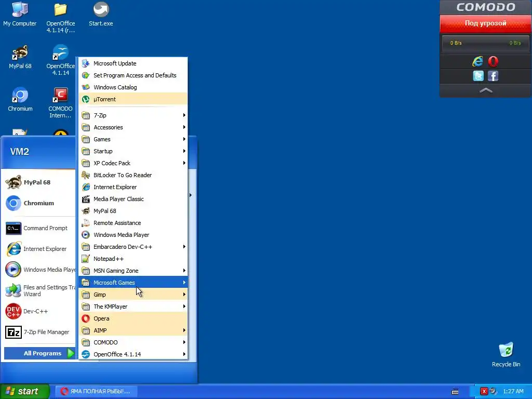Open Microsoft Update in the programs menu
The width and height of the screenshot is (532, 399).
tap(133, 63)
